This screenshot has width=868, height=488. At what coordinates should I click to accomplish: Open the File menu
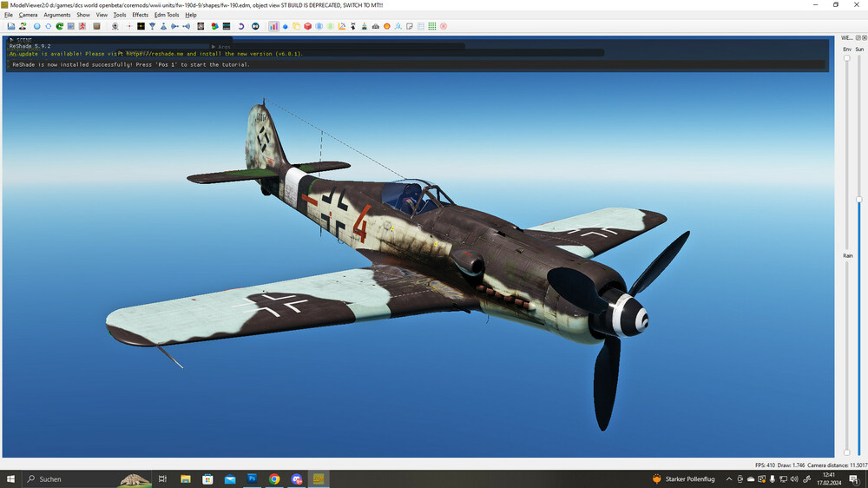point(9,15)
